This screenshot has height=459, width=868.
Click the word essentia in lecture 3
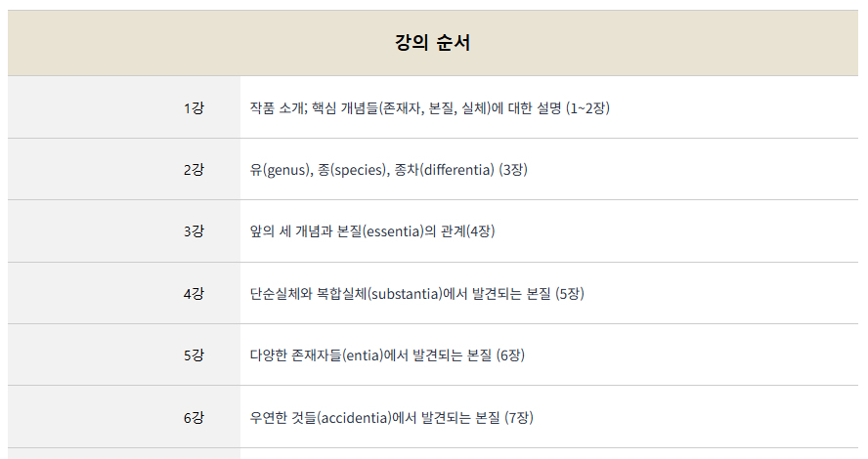pyautogui.click(x=396, y=231)
